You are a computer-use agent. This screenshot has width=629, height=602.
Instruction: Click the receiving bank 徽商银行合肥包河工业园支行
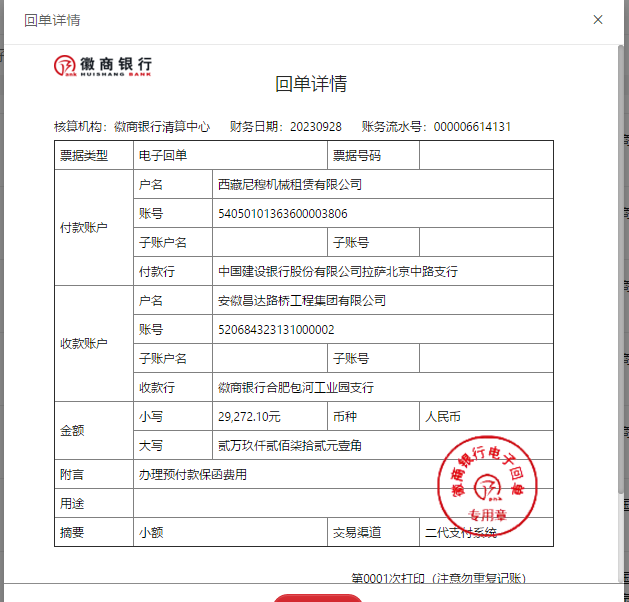(296, 388)
